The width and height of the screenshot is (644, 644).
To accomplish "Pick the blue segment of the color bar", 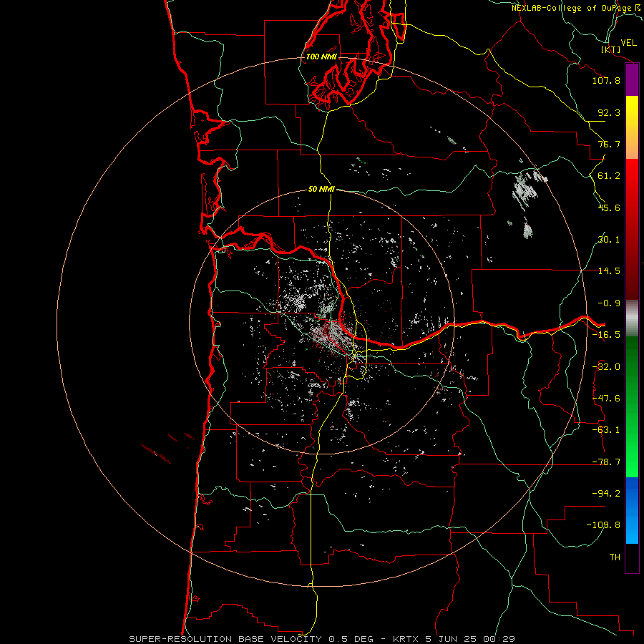I will [632, 510].
